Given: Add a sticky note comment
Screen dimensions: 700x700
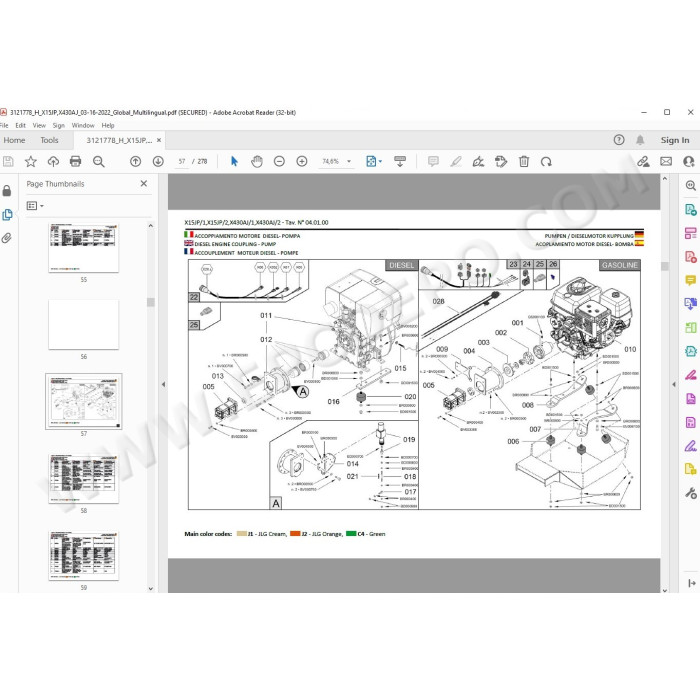Looking at the screenshot, I should [x=433, y=161].
